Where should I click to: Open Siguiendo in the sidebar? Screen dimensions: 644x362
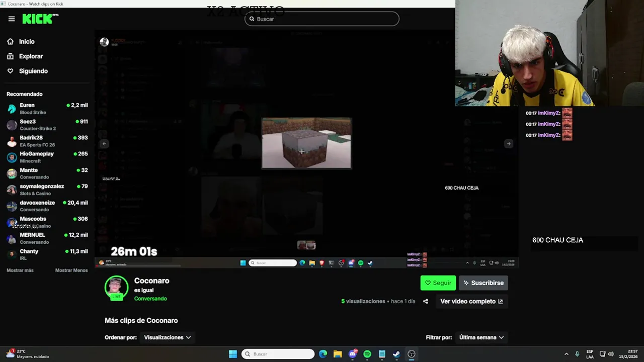click(x=33, y=71)
